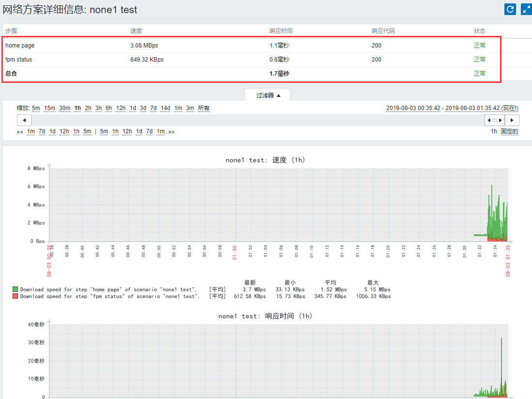Click end date 2019-08-03 01:35:42 (现在!)
The image size is (532, 399).
click(482, 108)
